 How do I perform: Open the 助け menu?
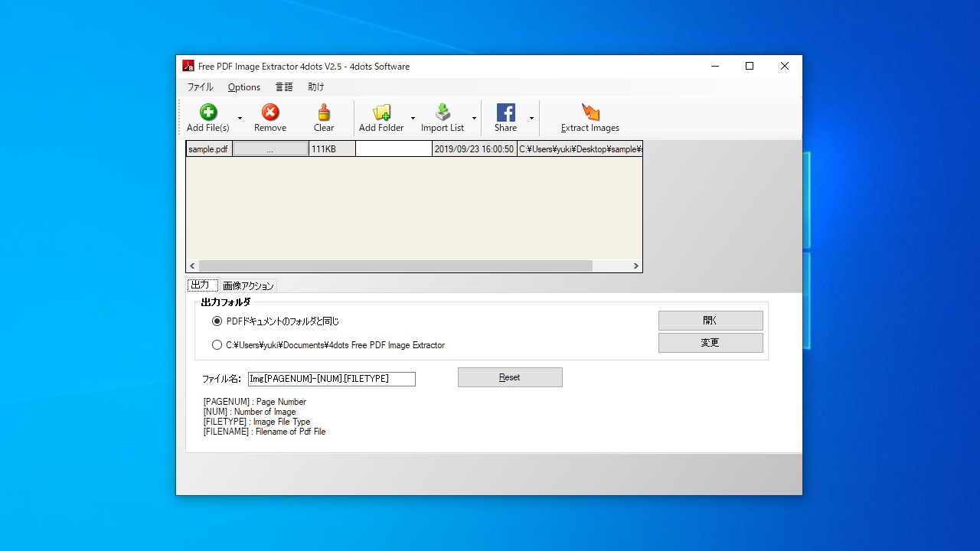click(316, 87)
